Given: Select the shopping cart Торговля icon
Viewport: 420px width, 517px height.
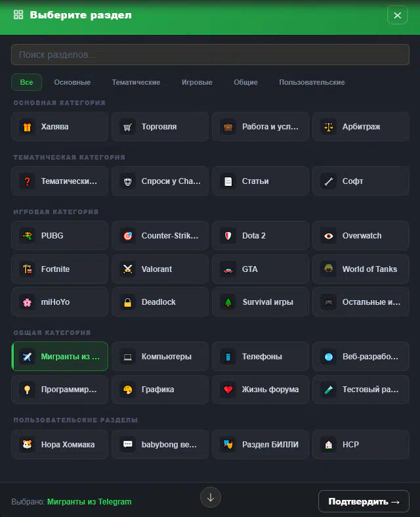Looking at the screenshot, I should pos(127,127).
